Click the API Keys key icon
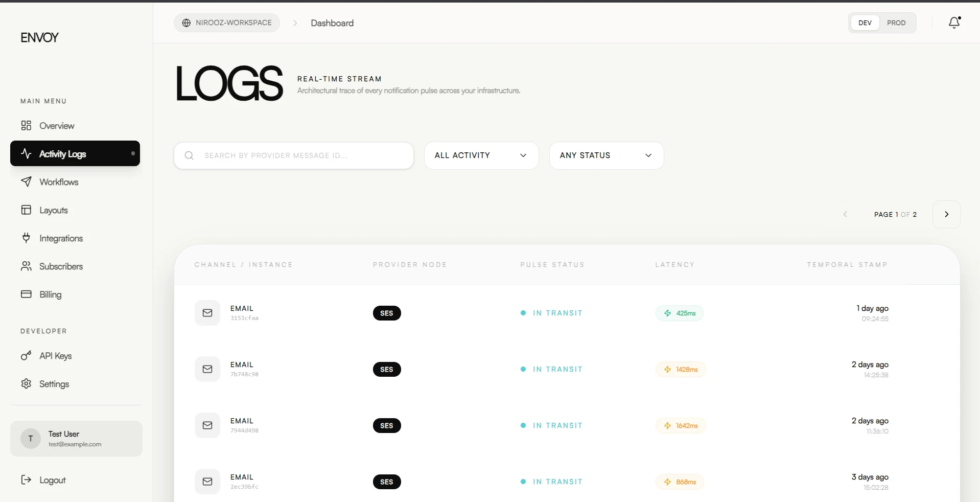The height and width of the screenshot is (502, 980). (26, 355)
